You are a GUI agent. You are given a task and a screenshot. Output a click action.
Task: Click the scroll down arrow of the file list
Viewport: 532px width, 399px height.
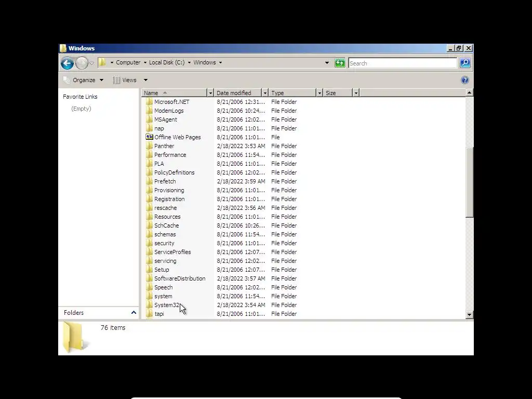click(469, 314)
